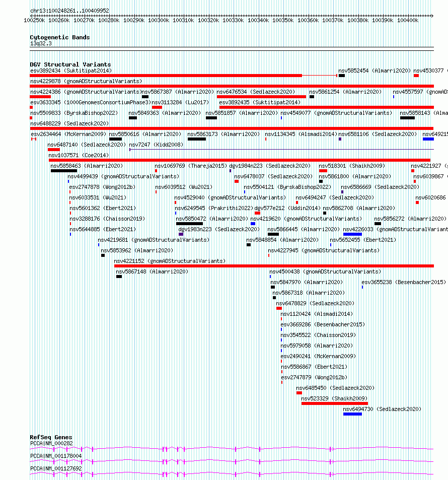Select the nsv4499439 (gnomADStructuralVariants) label

click(x=123, y=177)
